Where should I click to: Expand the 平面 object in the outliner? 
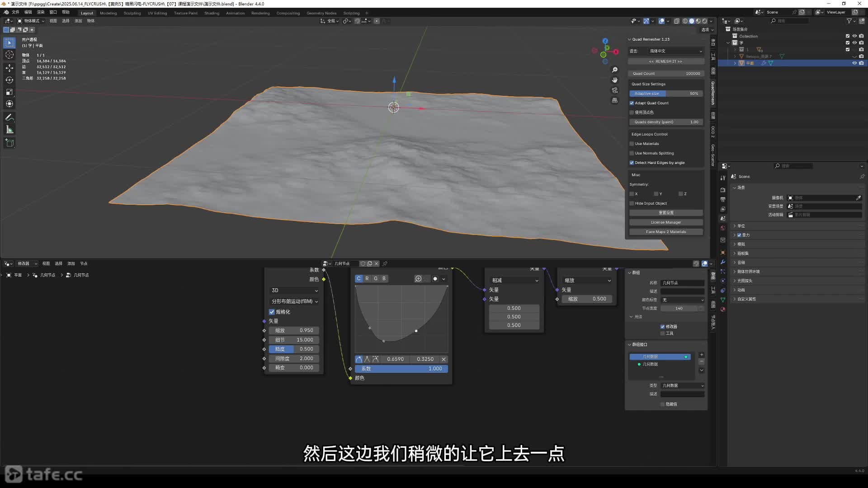[x=735, y=63]
